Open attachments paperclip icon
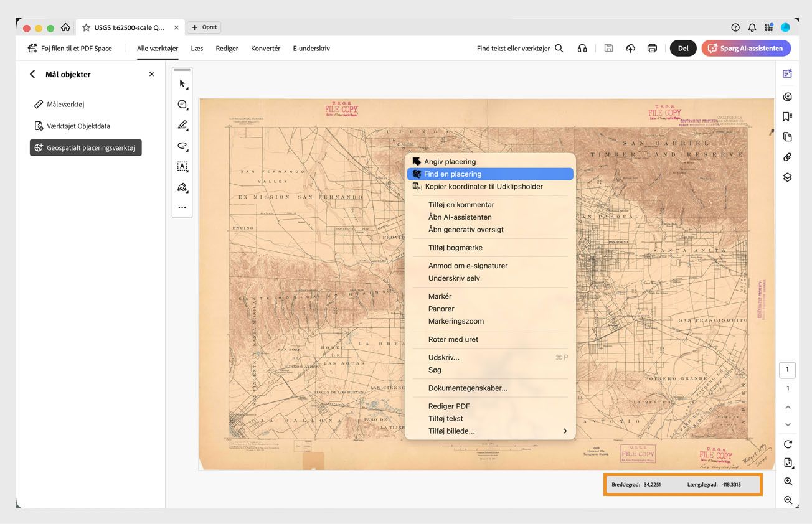The width and height of the screenshot is (812, 524). [787, 157]
